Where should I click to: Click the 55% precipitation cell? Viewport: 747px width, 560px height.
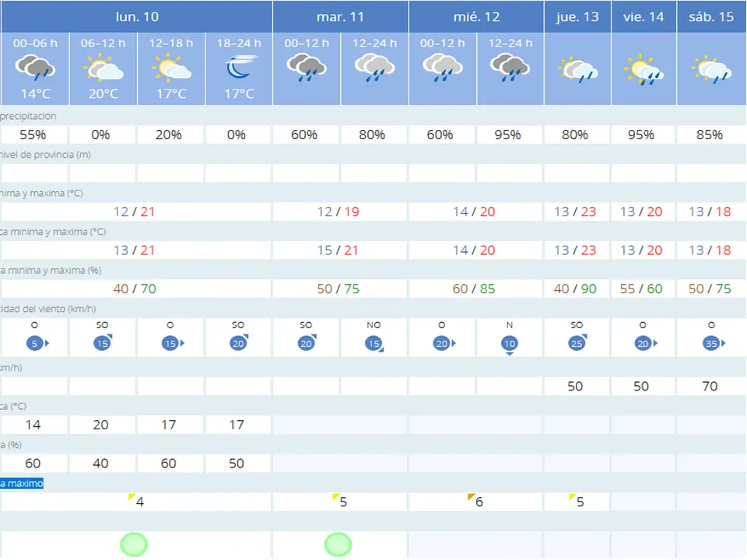[34, 135]
